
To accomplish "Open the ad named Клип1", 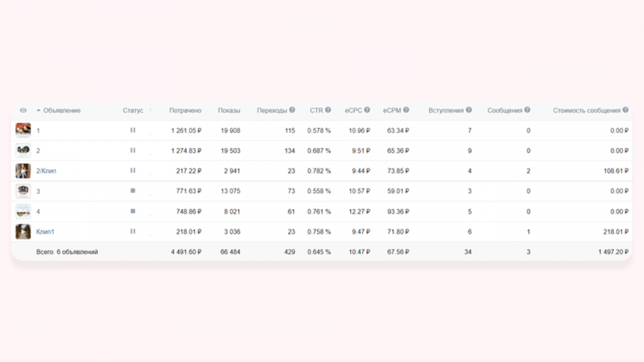I will (45, 232).
